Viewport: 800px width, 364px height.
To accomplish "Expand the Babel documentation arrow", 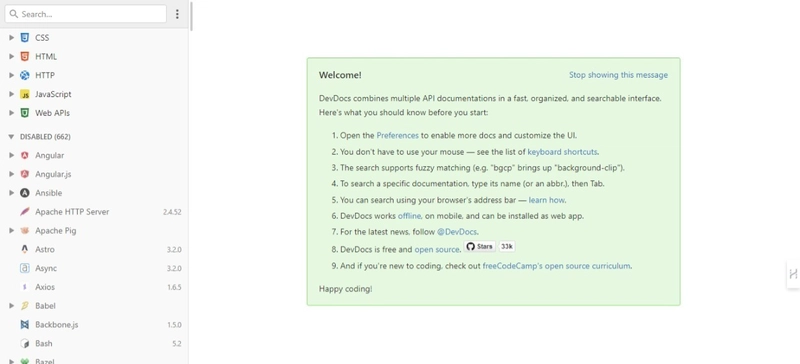I will click(x=12, y=306).
